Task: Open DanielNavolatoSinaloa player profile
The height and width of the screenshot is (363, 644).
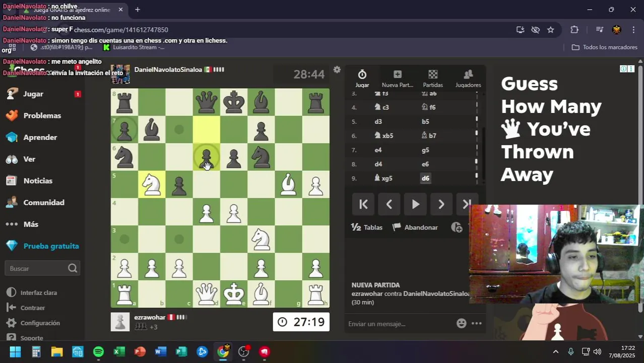Action: coord(168,70)
